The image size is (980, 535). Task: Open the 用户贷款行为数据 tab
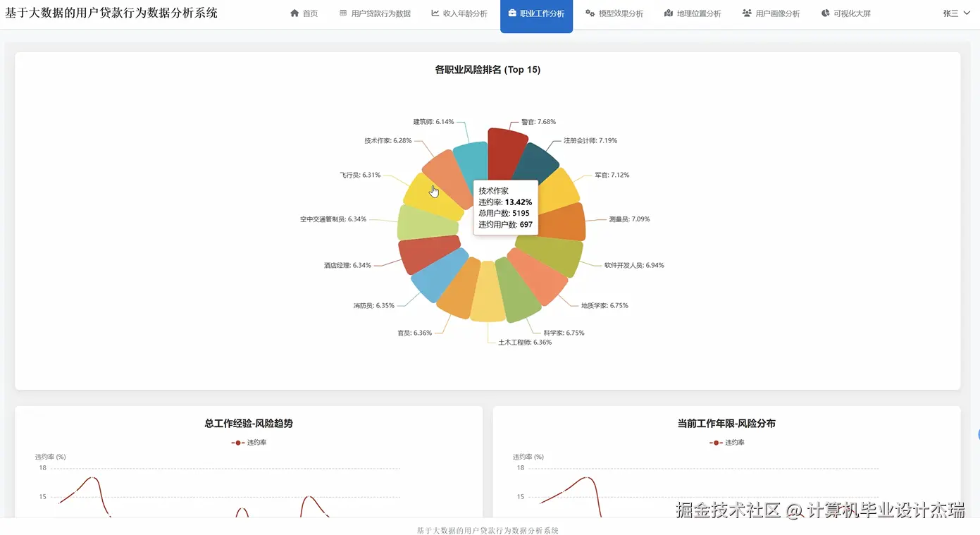pos(375,13)
